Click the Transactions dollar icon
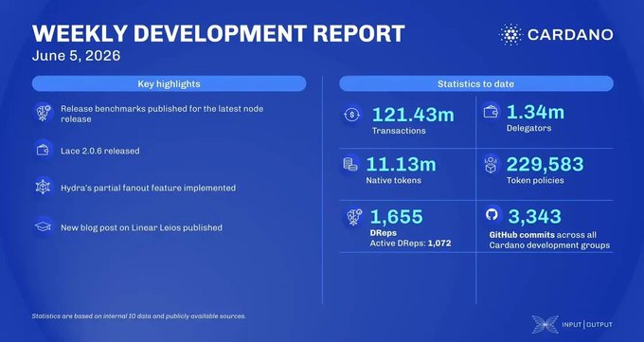This screenshot has width=644, height=342. [x=352, y=115]
